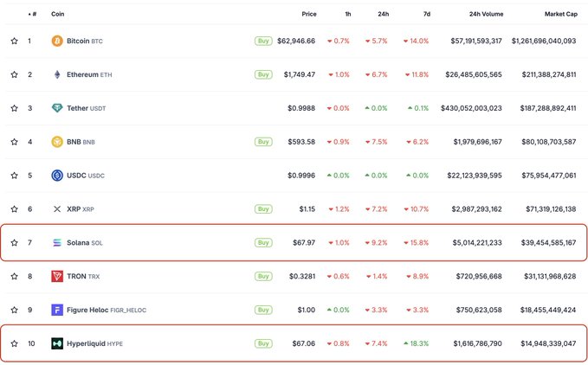Click Figure Heloc market cap $18,455,449,424

(x=548, y=310)
